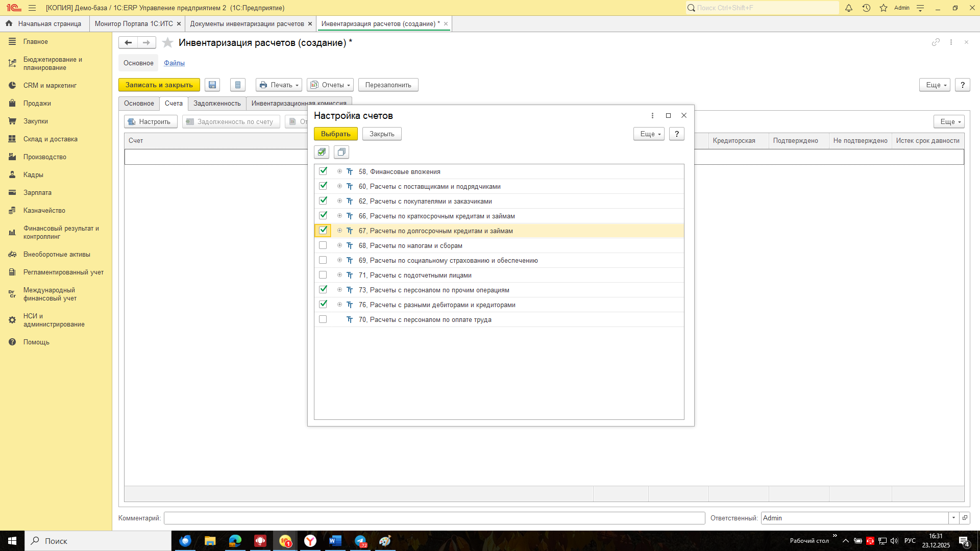Viewport: 980px width, 551px height.
Task: Expand the tree node of account 60
Action: (339, 186)
